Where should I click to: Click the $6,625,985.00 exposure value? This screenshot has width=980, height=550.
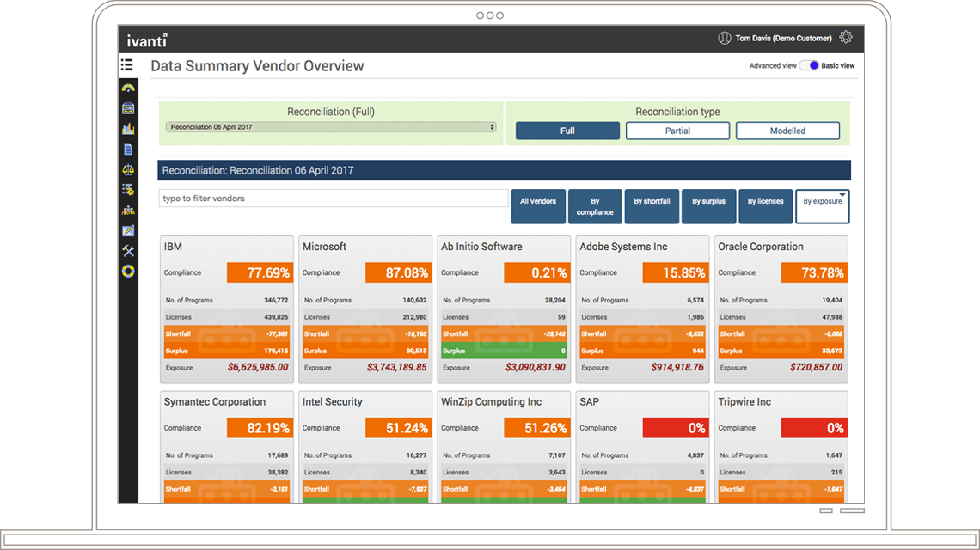[x=258, y=368]
